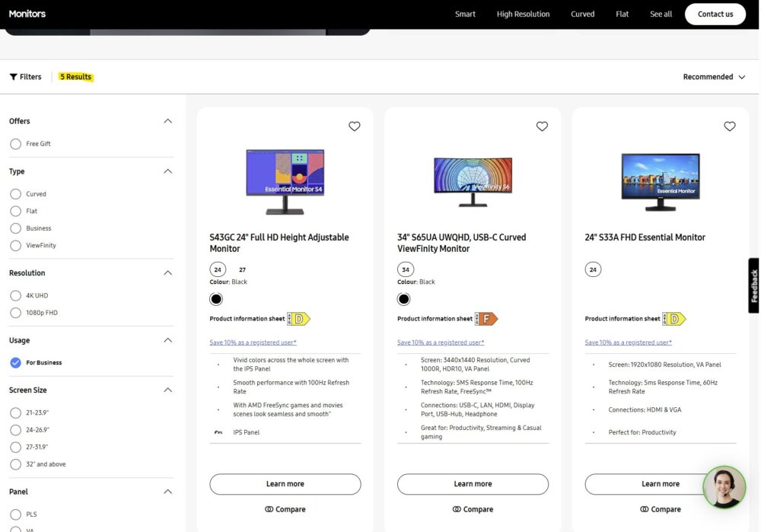Screen dimensions: 761x532
Task: Open the Smart monitors menu item
Action: (465, 14)
